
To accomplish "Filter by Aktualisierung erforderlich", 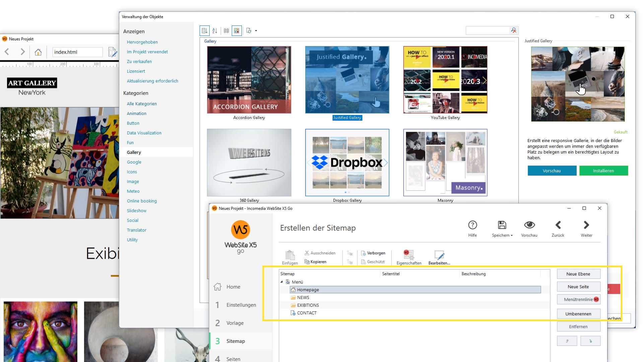I will pos(152,81).
